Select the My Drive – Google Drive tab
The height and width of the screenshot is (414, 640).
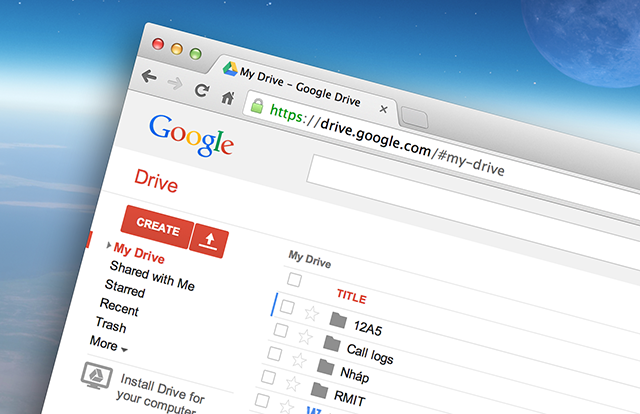point(300,87)
